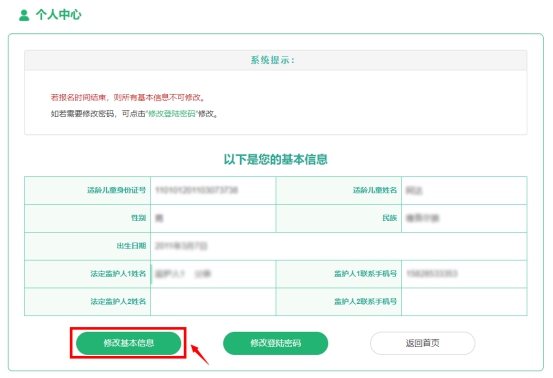Screen dimensions: 553x378
Task: Click the 法定监护人2姓名 label cell
Action: 87,301
